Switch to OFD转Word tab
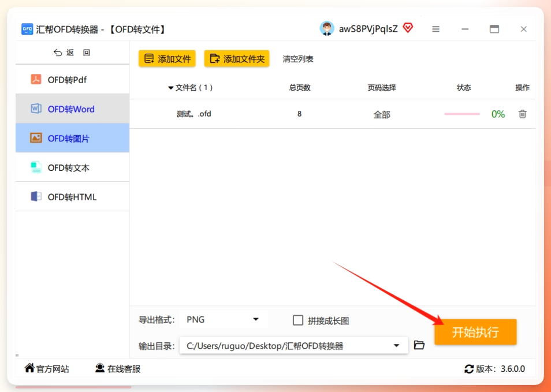 (x=72, y=109)
